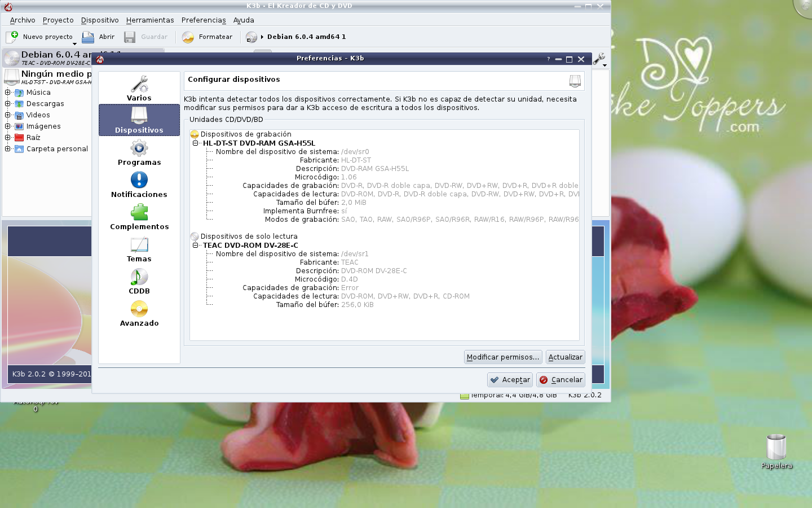The width and height of the screenshot is (812, 508).
Task: Click the Actualizar button
Action: pyautogui.click(x=565, y=357)
